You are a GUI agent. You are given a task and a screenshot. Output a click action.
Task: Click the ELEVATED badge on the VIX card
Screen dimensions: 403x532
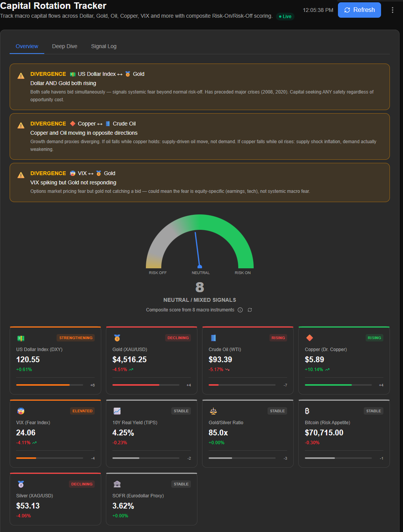tap(82, 411)
